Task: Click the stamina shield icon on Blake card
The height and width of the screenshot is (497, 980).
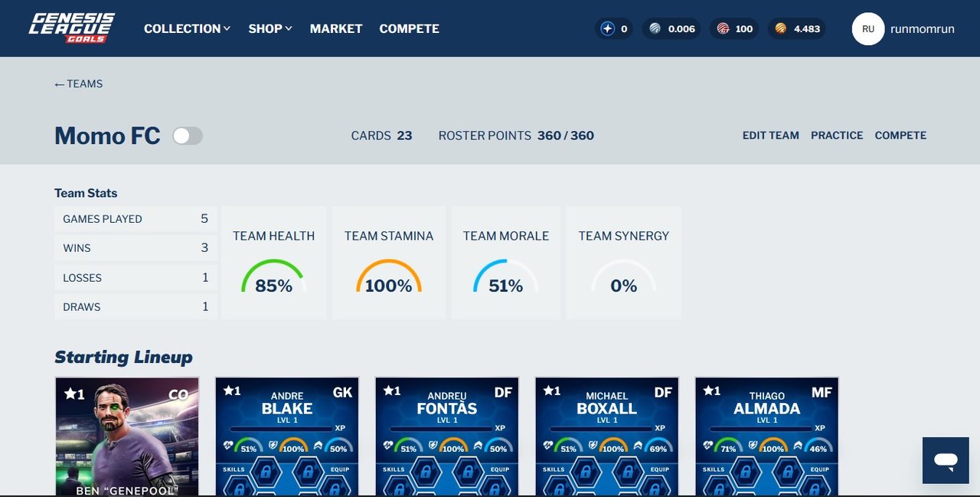Action: coord(272,446)
